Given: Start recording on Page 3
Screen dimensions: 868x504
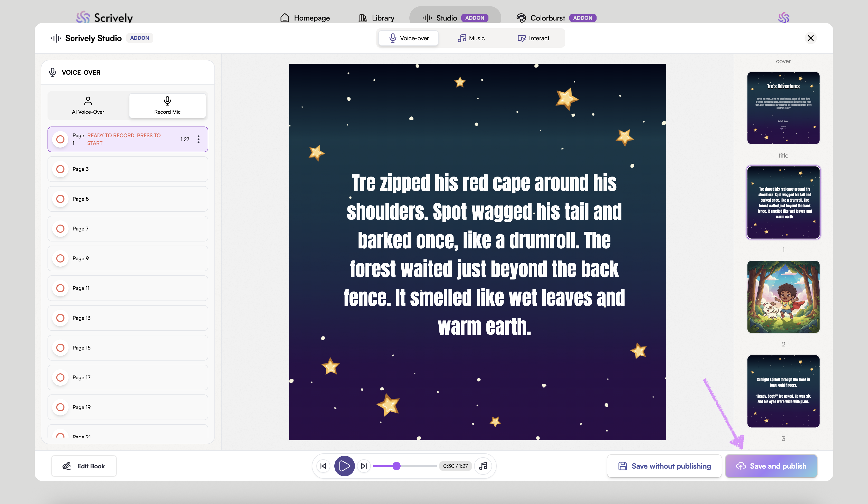Looking at the screenshot, I should 60,169.
